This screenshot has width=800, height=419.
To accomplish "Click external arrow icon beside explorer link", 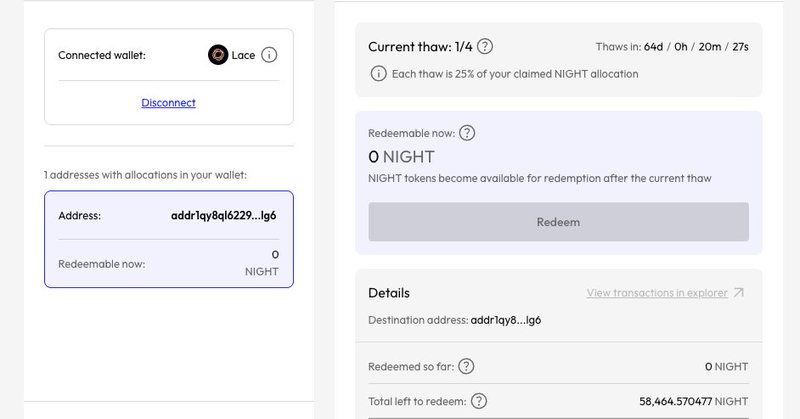I will click(x=739, y=293).
